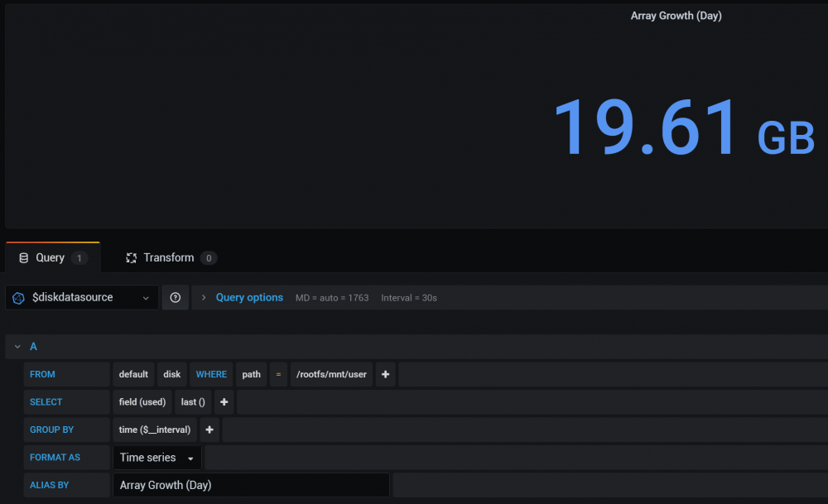Click the plus icon in the GROUP BY row
Screen dimensions: 828x504
tap(209, 430)
